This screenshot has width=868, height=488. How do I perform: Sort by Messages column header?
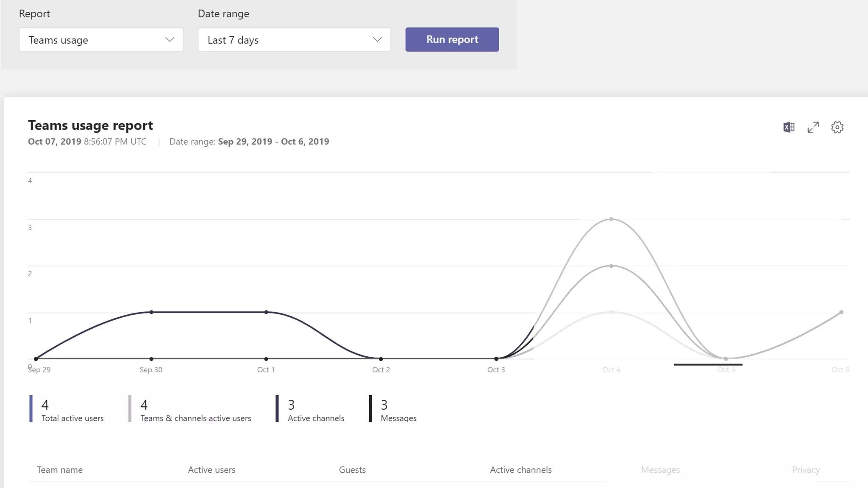click(x=660, y=470)
